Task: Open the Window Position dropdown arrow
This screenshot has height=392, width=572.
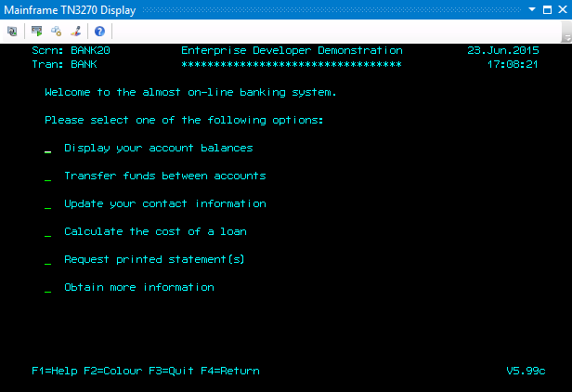Action: (x=532, y=9)
